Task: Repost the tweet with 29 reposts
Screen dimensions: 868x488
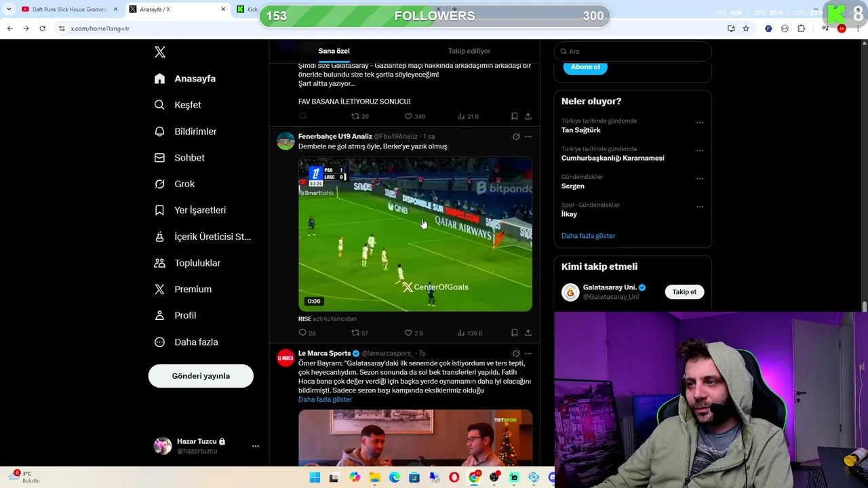Action: 359,117
